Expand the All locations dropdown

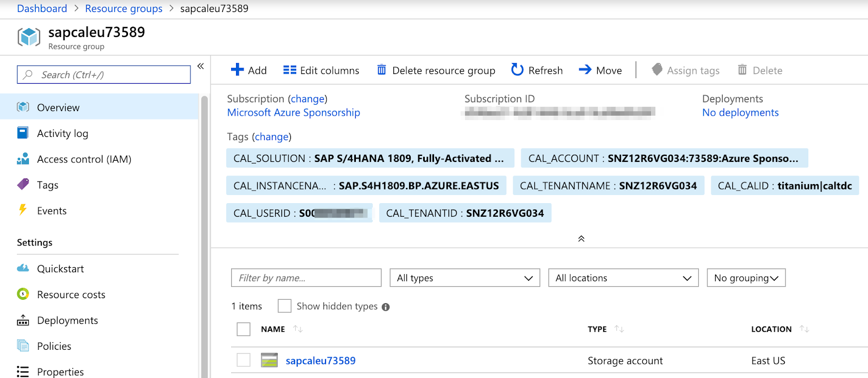coord(623,278)
